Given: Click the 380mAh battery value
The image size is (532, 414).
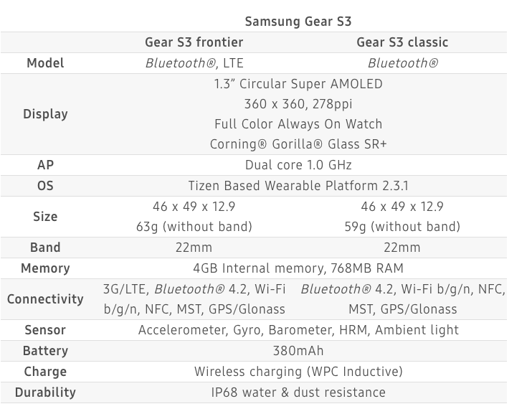Looking at the screenshot, I should pos(298,351).
